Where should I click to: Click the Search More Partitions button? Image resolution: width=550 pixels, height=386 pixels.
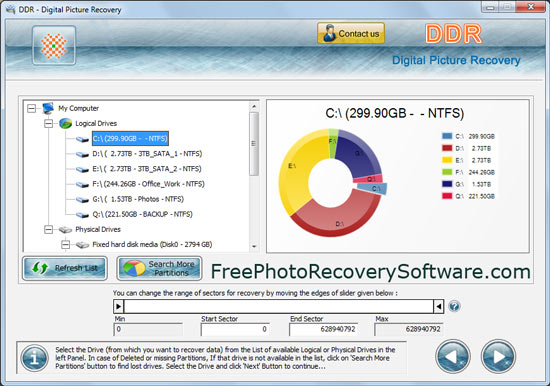[x=159, y=268]
